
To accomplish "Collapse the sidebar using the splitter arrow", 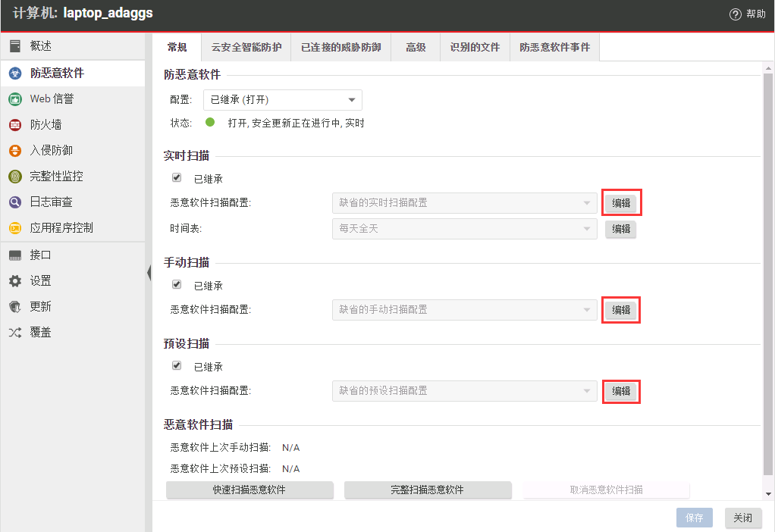I will click(149, 273).
